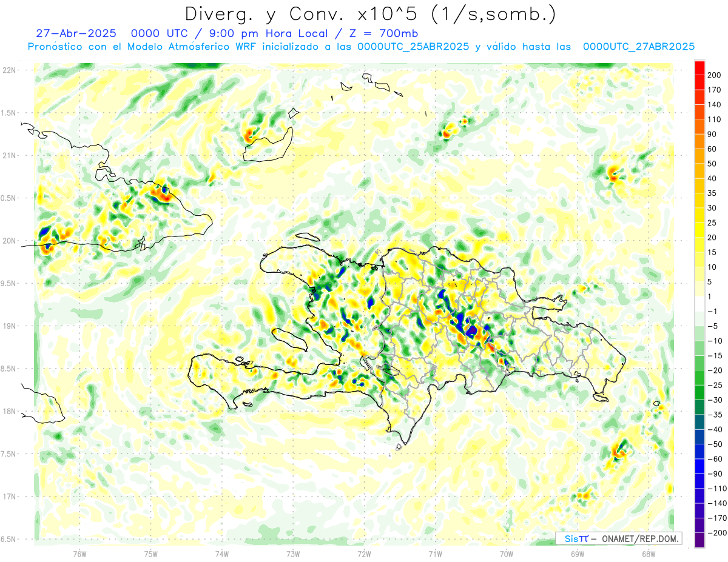
Task: Click the '-25' value on the color scale
Action: point(715,385)
